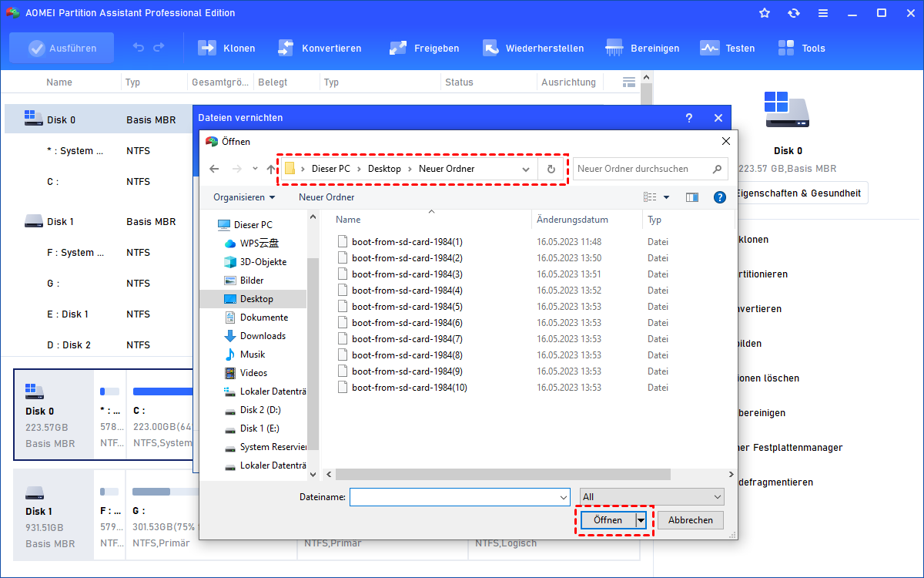Open the Wiederherstellen tool
This screenshot has width=924, height=578.
point(533,48)
